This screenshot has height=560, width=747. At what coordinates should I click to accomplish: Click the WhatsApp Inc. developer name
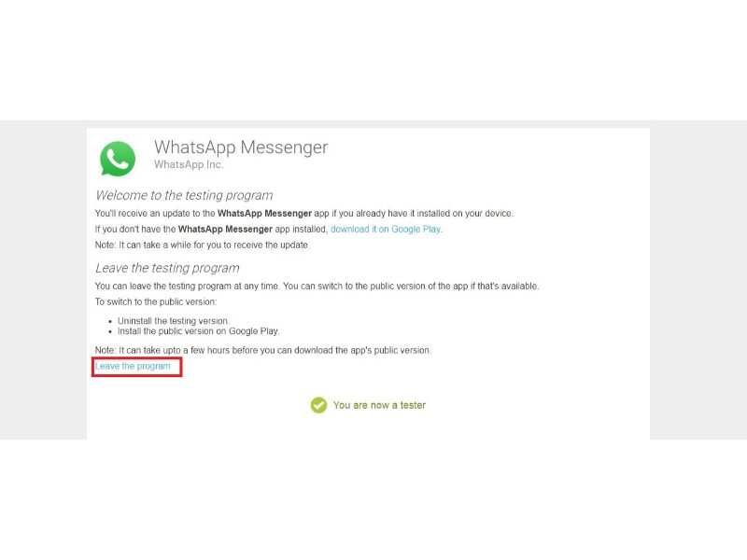coord(189,165)
